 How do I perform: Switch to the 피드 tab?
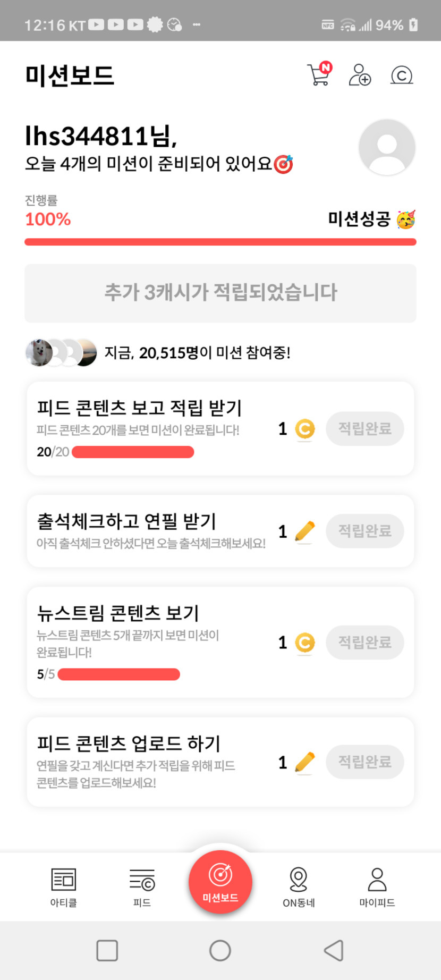click(142, 887)
